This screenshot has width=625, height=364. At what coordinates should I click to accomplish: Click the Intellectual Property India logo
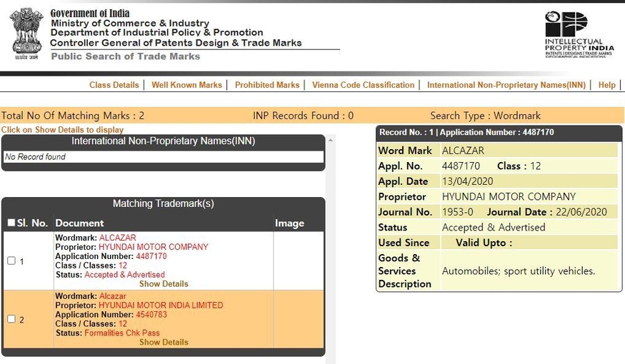tap(579, 35)
